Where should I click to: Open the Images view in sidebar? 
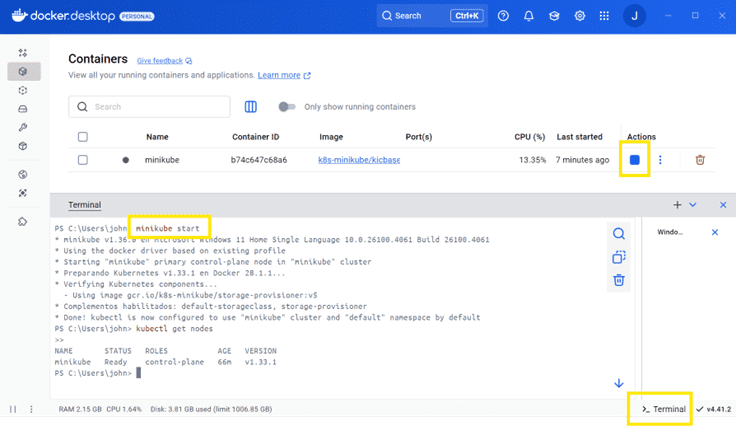(23, 90)
